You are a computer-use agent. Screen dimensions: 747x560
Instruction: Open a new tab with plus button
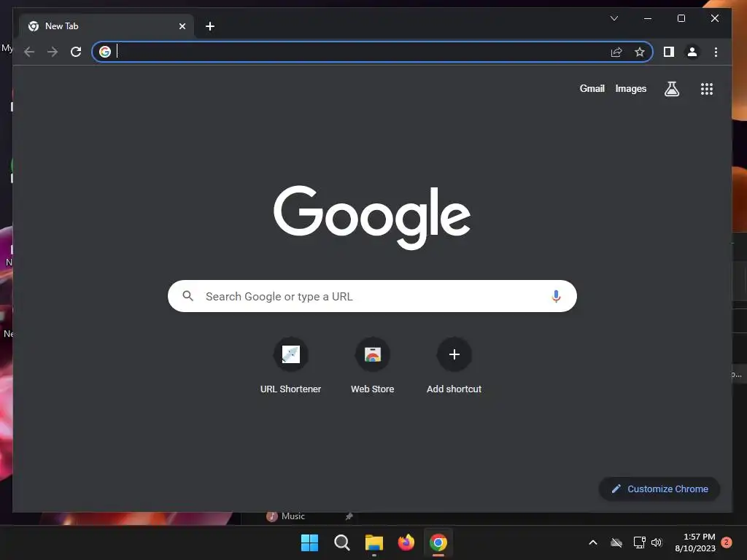pyautogui.click(x=209, y=26)
